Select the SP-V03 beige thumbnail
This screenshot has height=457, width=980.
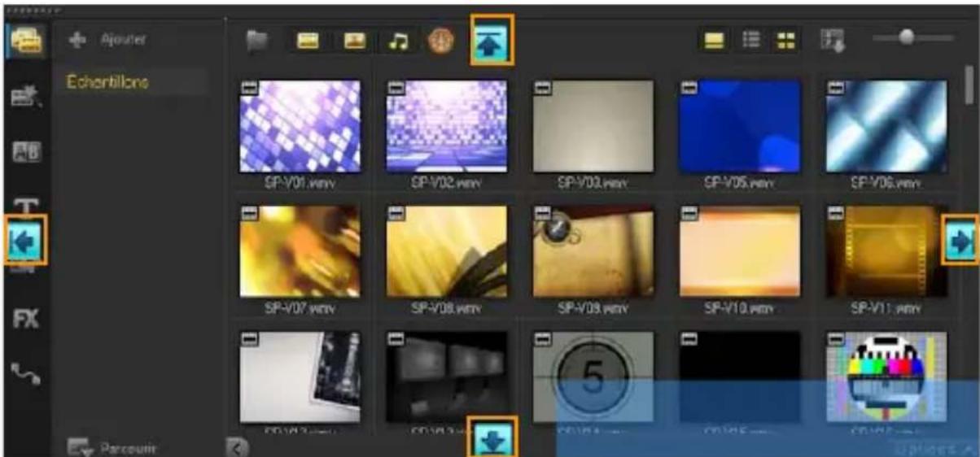coord(593,126)
